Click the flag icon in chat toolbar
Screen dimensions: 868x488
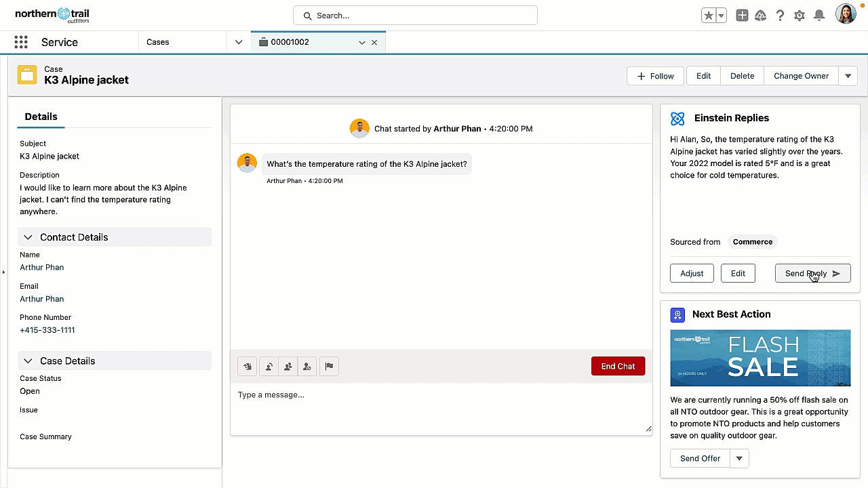(329, 367)
